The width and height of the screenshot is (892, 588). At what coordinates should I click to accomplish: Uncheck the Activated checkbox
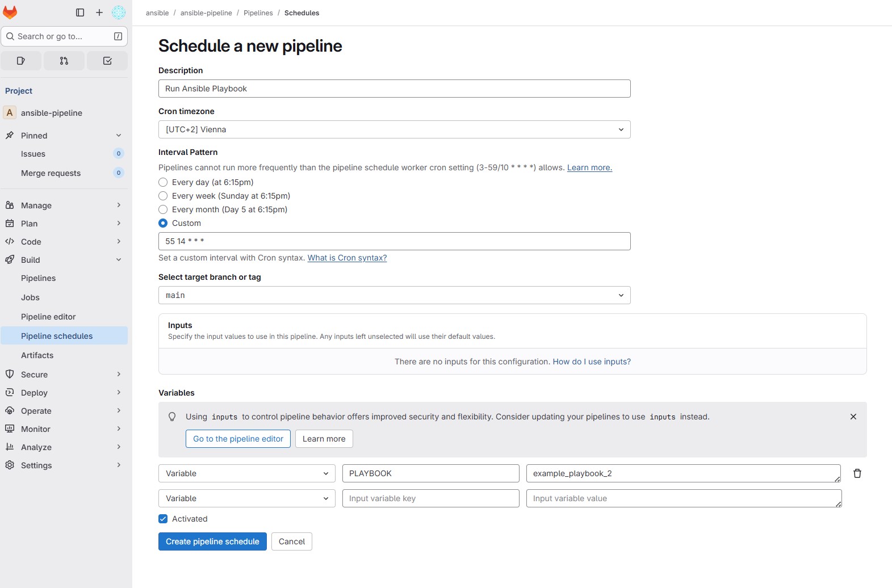pos(163,519)
